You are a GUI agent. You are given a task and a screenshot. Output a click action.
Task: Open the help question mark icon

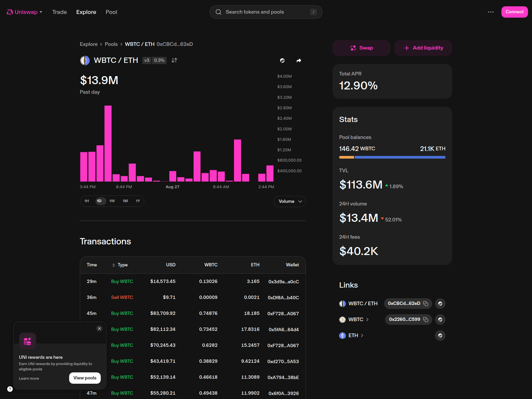coord(10,389)
